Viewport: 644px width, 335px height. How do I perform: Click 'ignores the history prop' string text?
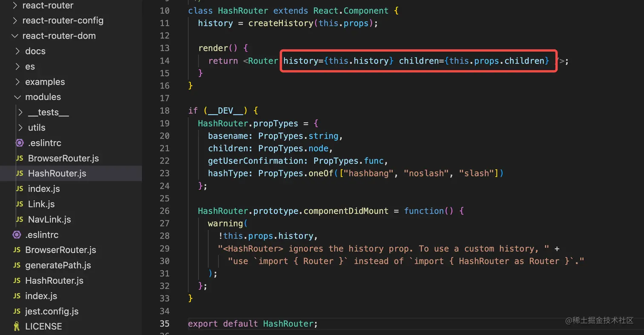coord(349,248)
